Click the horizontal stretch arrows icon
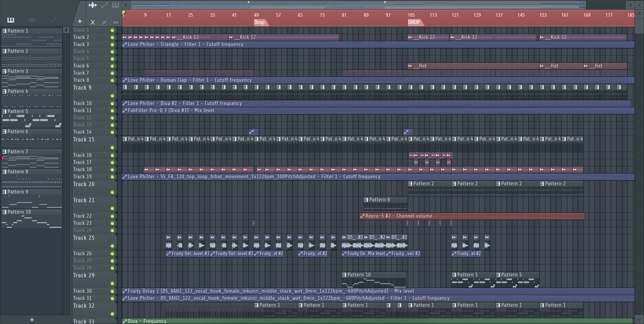 click(116, 22)
